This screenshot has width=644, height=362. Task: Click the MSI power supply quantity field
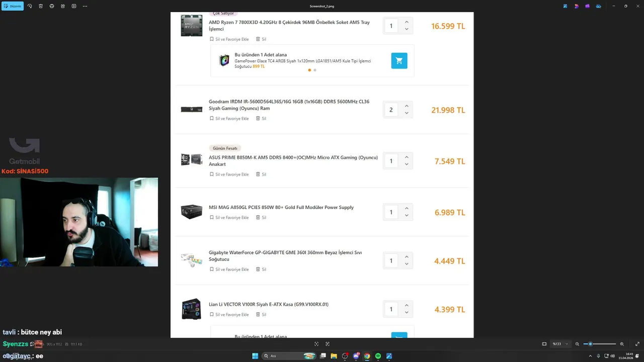tap(391, 212)
